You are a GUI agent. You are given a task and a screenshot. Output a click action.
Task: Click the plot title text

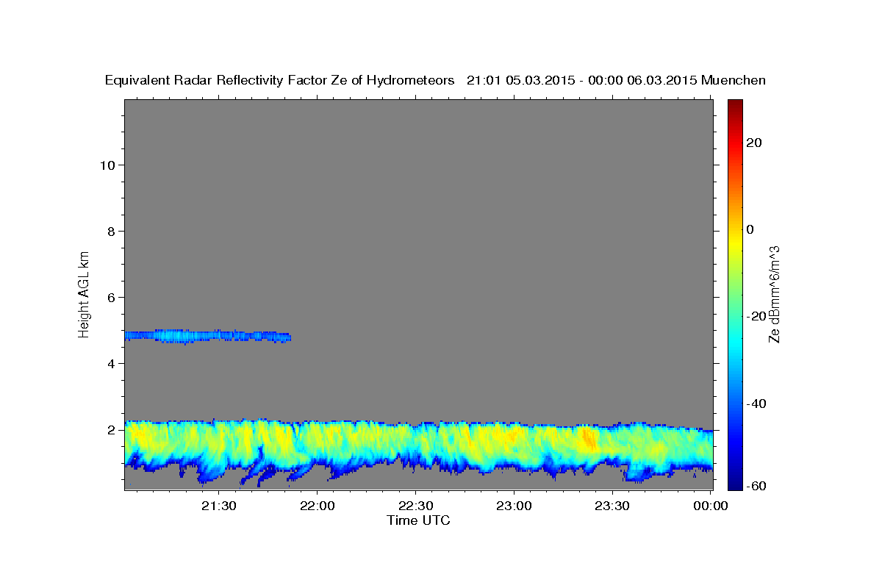pos(435,80)
